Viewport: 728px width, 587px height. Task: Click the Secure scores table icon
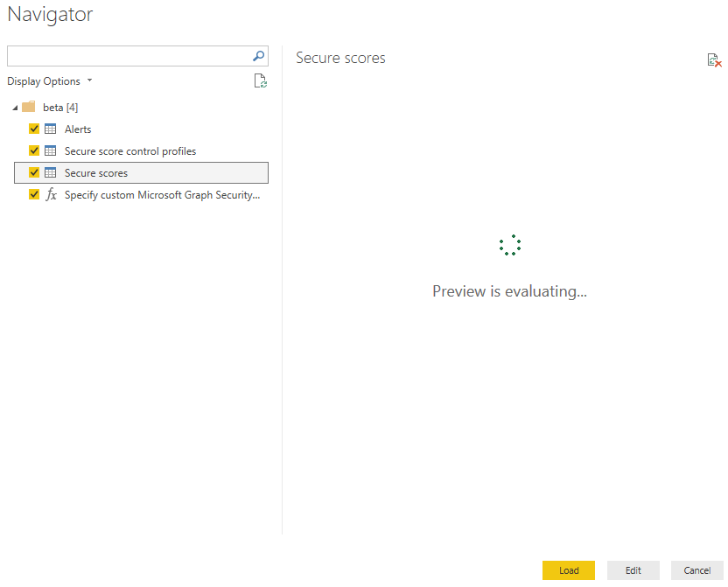pyautogui.click(x=51, y=172)
